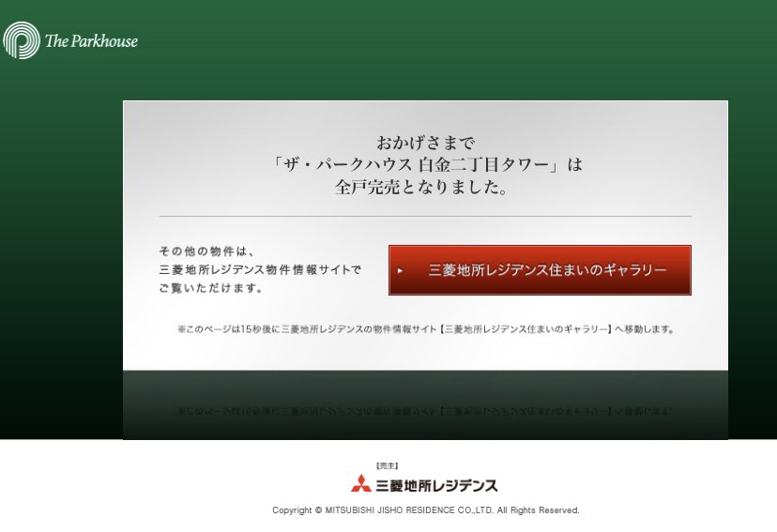Click The Parkhouse wordmark text
The image size is (777, 532).
pyautogui.click(x=91, y=40)
